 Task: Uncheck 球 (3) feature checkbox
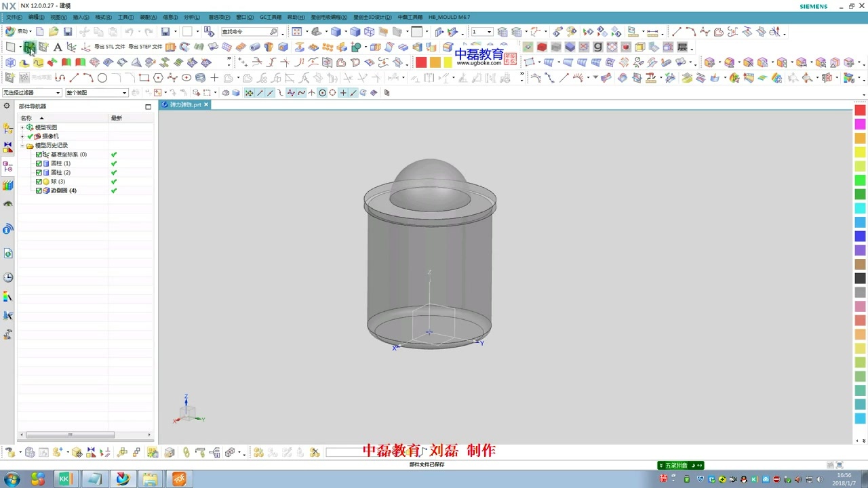pyautogui.click(x=39, y=182)
